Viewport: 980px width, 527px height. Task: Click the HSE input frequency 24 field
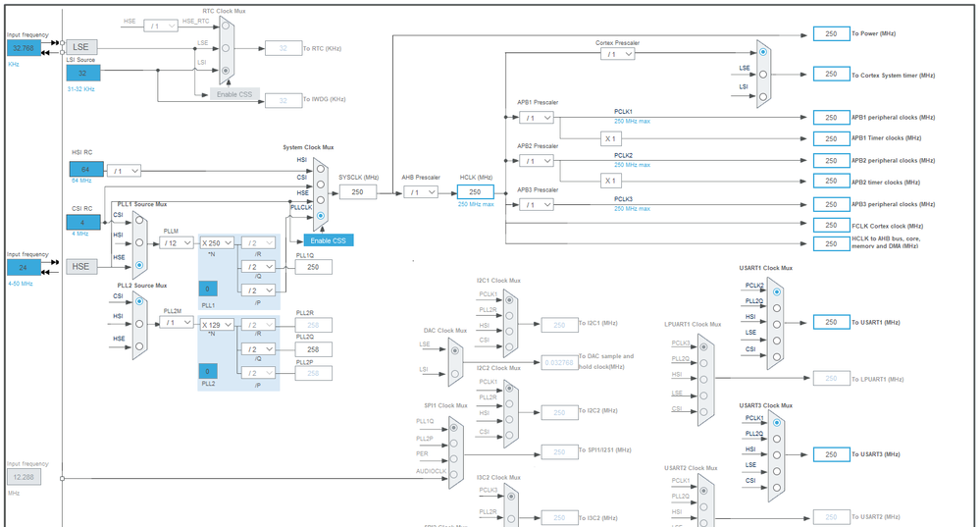click(x=24, y=268)
